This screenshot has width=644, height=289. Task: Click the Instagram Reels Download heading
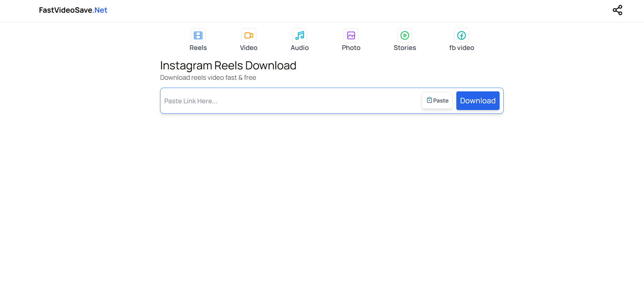point(228,66)
